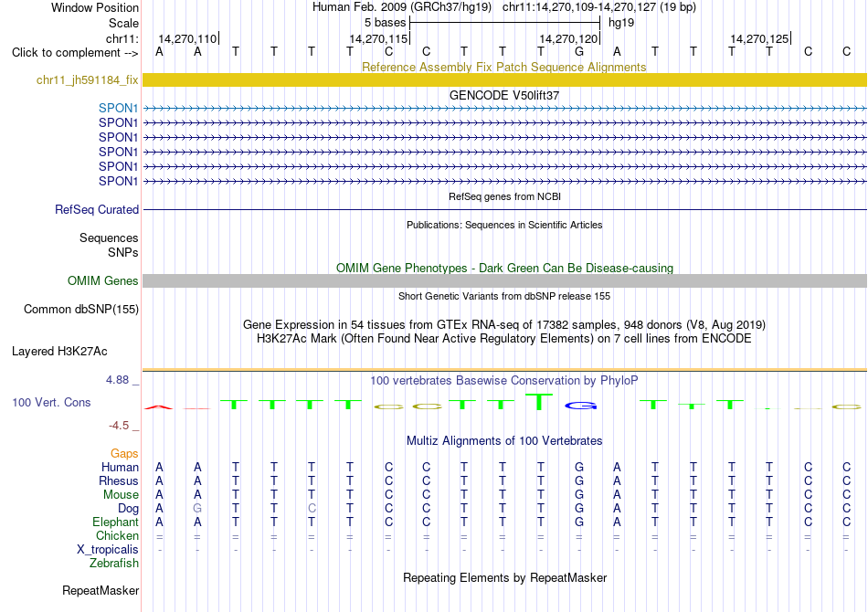The height and width of the screenshot is (612, 868).
Task: Click the gray C mismatch in Dog row
Action: coord(312,509)
